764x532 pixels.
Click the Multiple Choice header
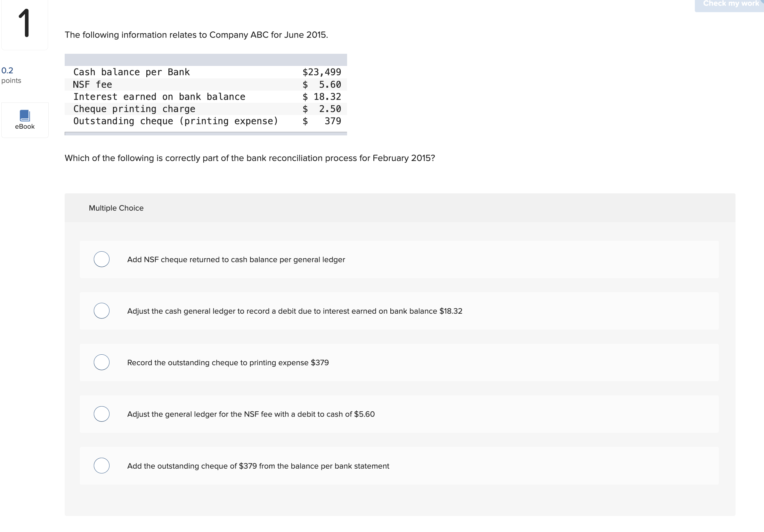coord(116,208)
